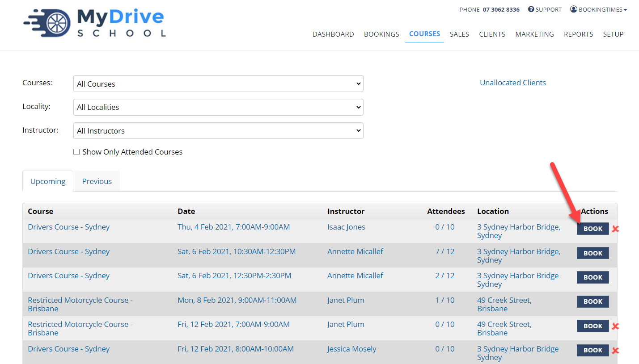The height and width of the screenshot is (364, 639).
Task: Click attendees count 7 / 12
Action: click(x=444, y=251)
